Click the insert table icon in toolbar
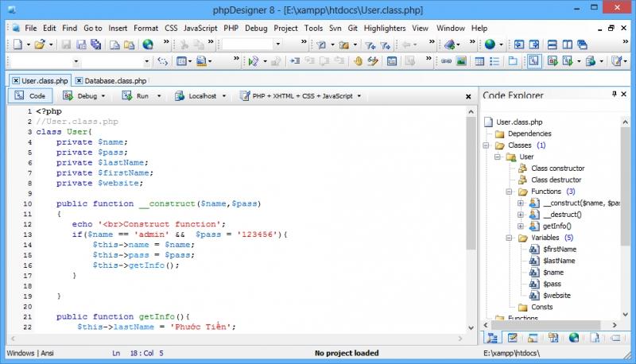The image size is (636, 364). (x=479, y=61)
